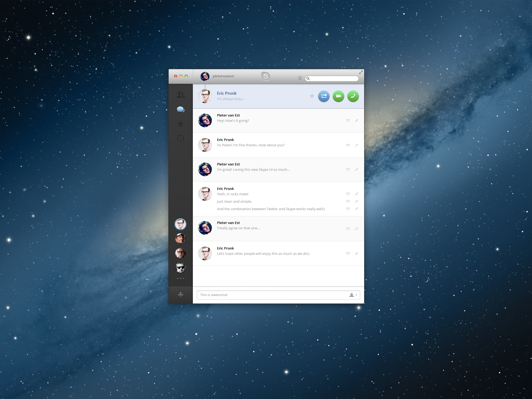This screenshot has height=399, width=532.
Task: Quote the "Just clean and simple." message
Action: click(348, 201)
